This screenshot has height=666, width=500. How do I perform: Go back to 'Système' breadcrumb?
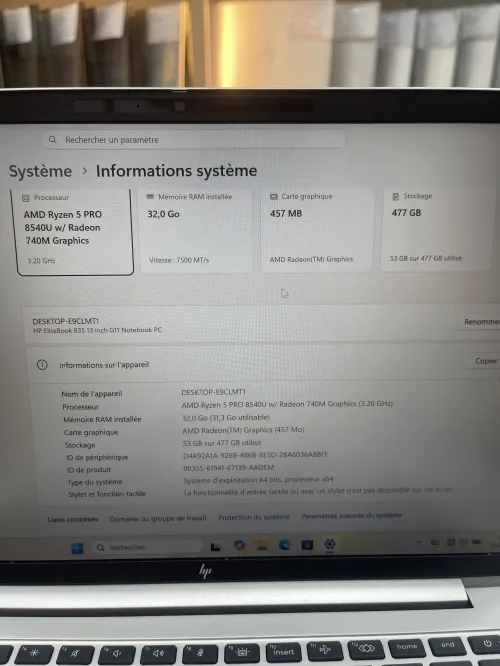(40, 171)
